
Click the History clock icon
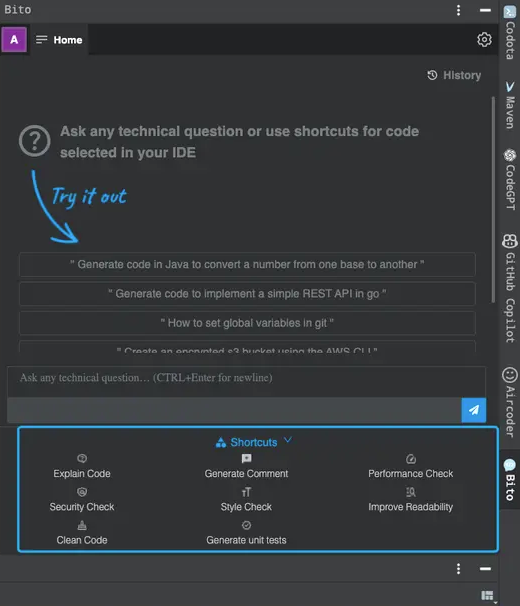(432, 75)
